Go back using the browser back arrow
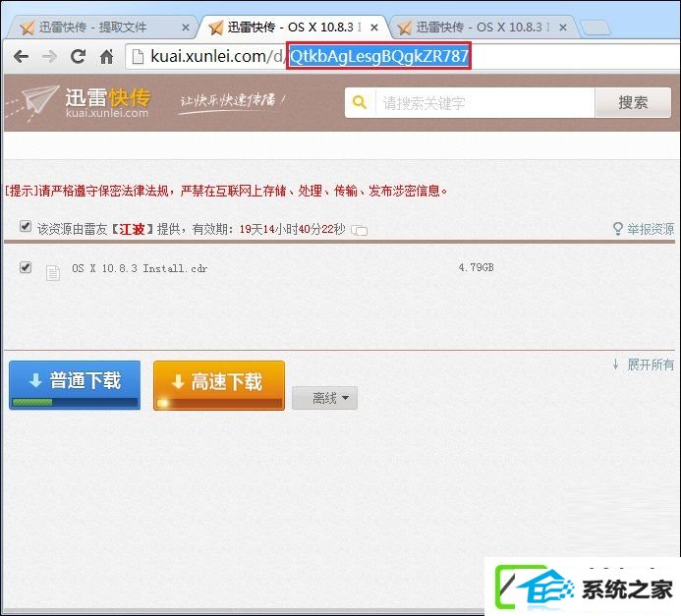 click(21, 56)
